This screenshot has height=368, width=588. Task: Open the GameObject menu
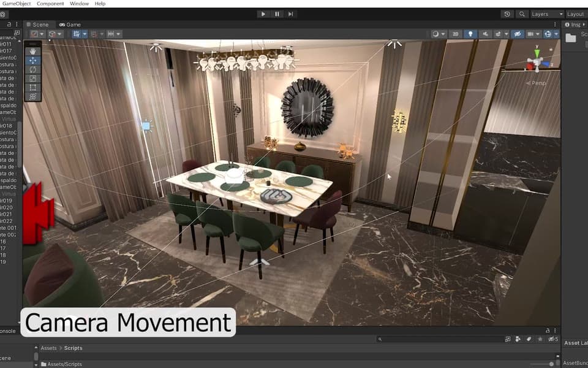pyautogui.click(x=16, y=4)
